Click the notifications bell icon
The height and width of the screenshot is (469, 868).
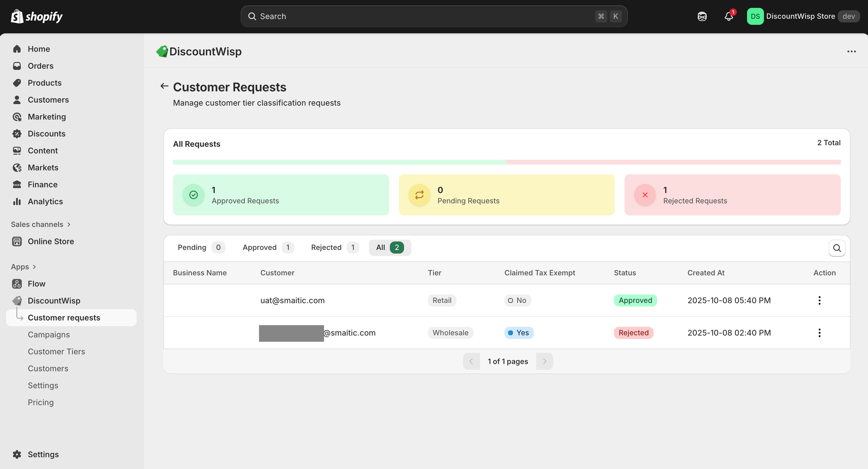tap(729, 16)
